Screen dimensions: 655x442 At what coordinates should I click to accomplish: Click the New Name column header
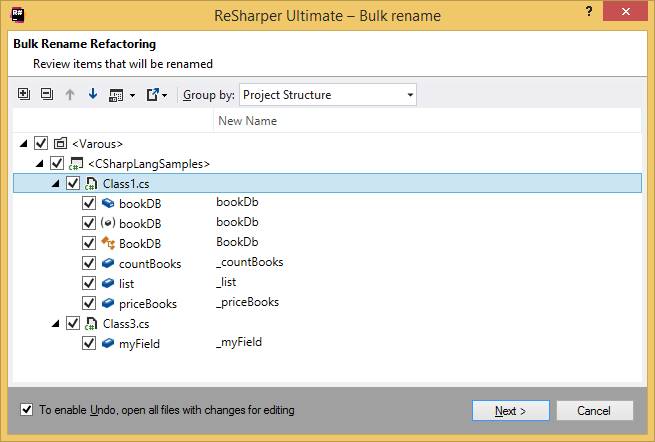point(248,121)
